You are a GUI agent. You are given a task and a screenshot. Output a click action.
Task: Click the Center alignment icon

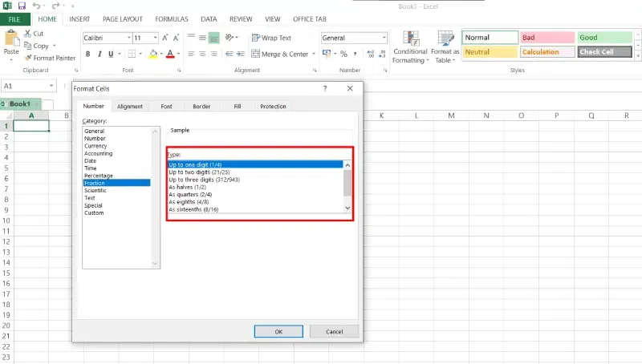point(202,54)
